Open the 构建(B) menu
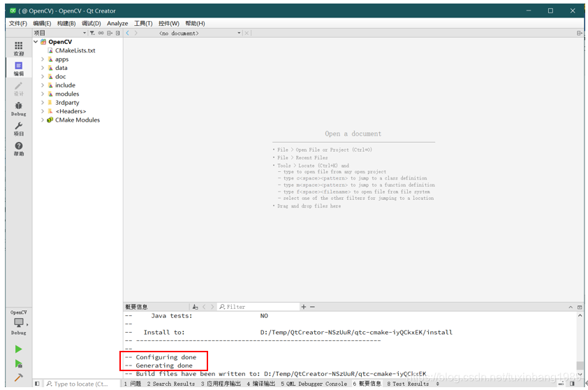Image resolution: width=588 pixels, height=390 pixels. pos(66,23)
